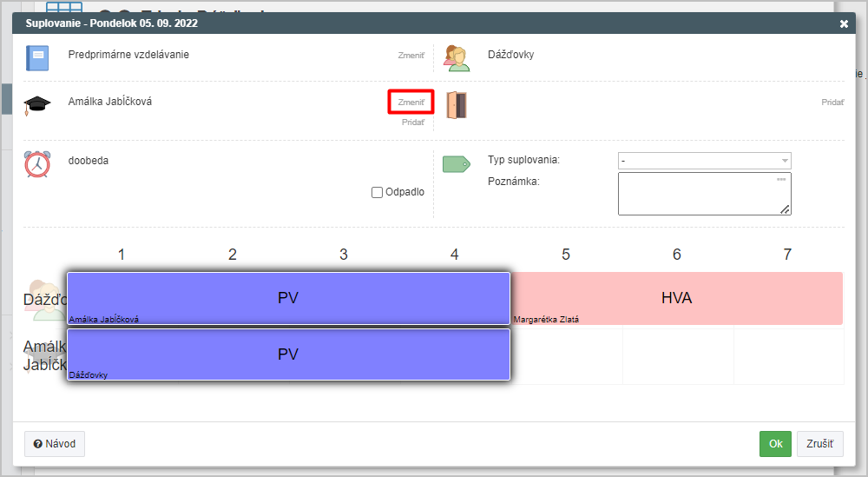Click Pridať for the classroom
868x477 pixels.
tap(832, 102)
